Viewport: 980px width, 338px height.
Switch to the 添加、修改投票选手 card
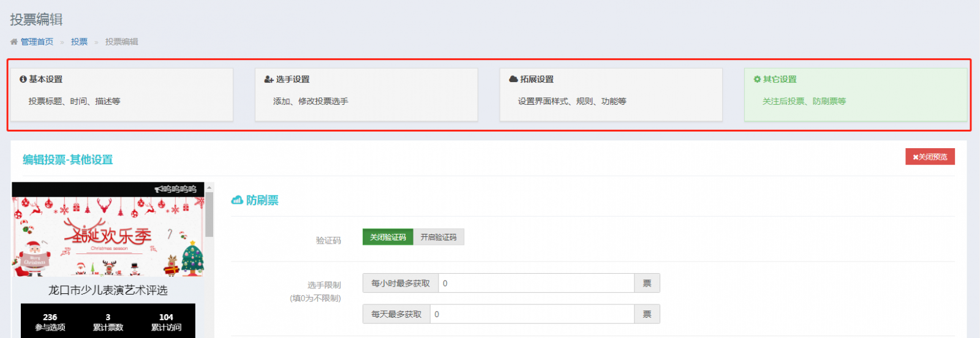366,95
